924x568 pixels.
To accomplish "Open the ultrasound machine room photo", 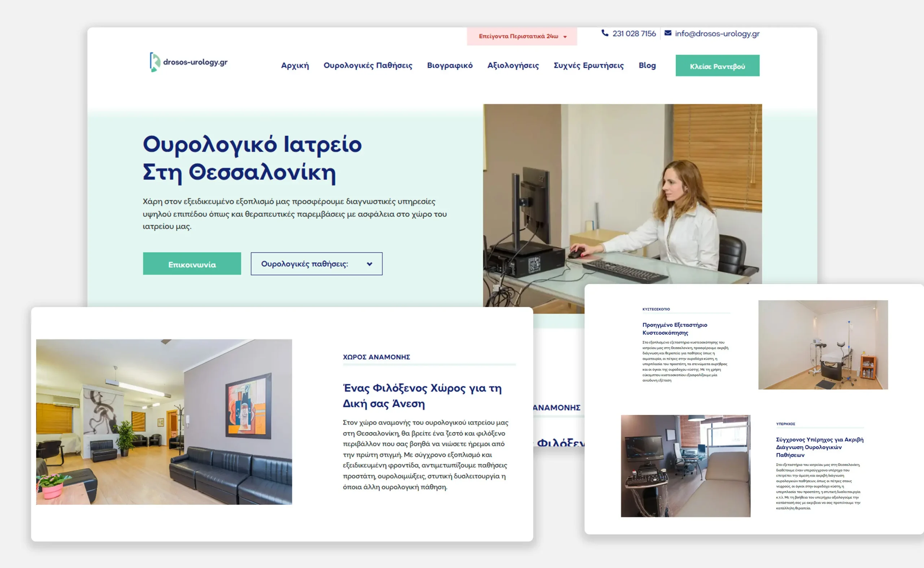I will click(x=685, y=466).
